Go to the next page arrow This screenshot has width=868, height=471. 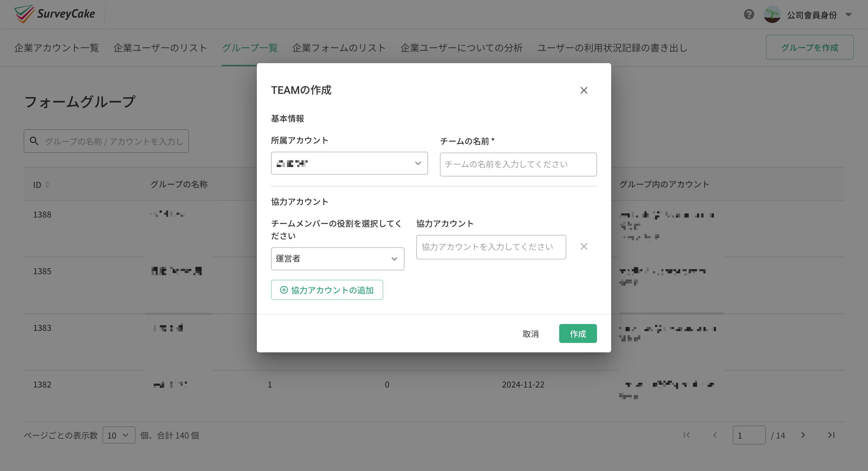coord(803,435)
